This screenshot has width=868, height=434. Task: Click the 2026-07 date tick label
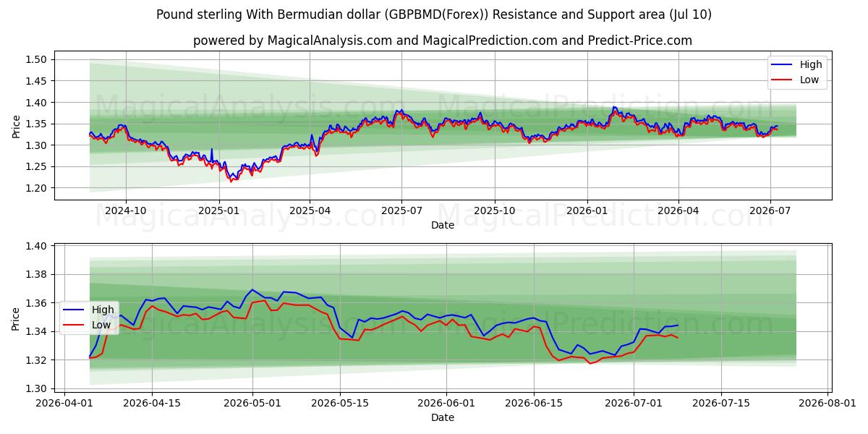770,210
